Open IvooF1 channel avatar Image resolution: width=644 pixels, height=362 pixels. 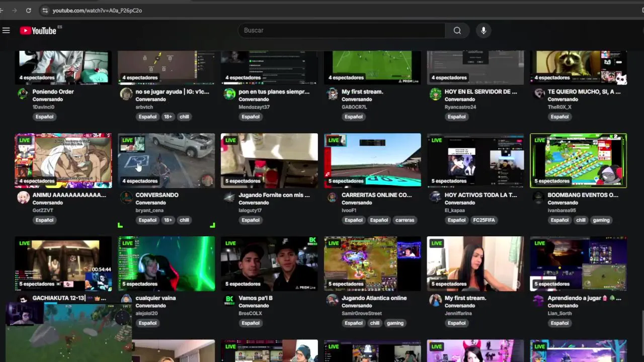333,197
